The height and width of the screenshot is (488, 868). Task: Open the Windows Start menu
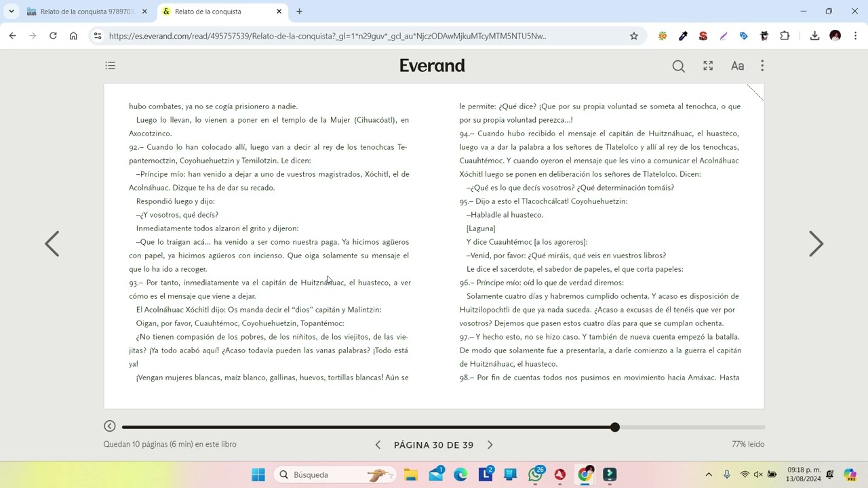(x=258, y=474)
